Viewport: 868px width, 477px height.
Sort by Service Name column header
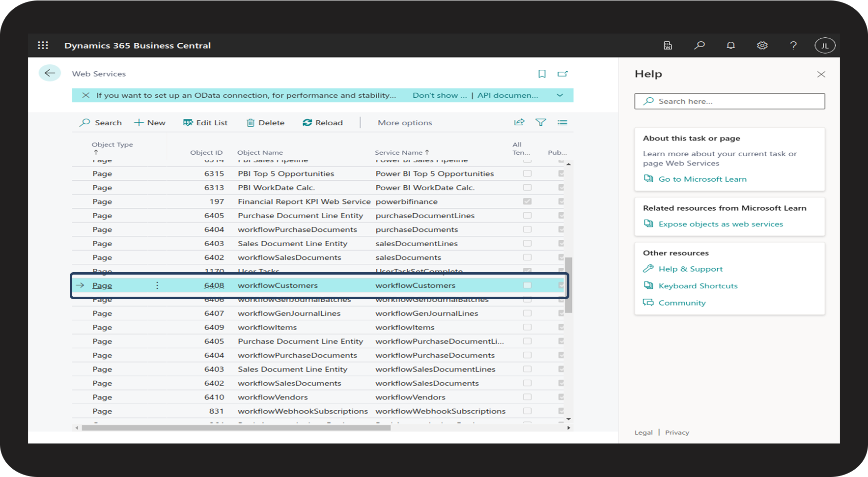[398, 152]
